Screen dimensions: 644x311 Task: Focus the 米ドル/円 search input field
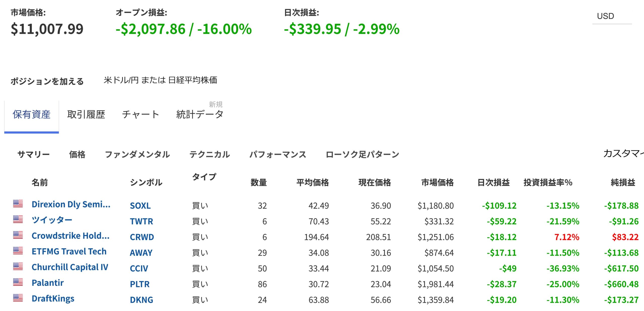point(160,80)
